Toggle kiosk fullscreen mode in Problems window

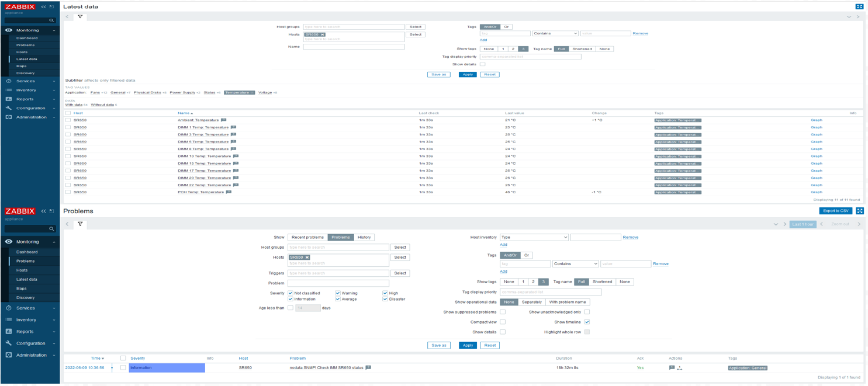pyautogui.click(x=859, y=211)
